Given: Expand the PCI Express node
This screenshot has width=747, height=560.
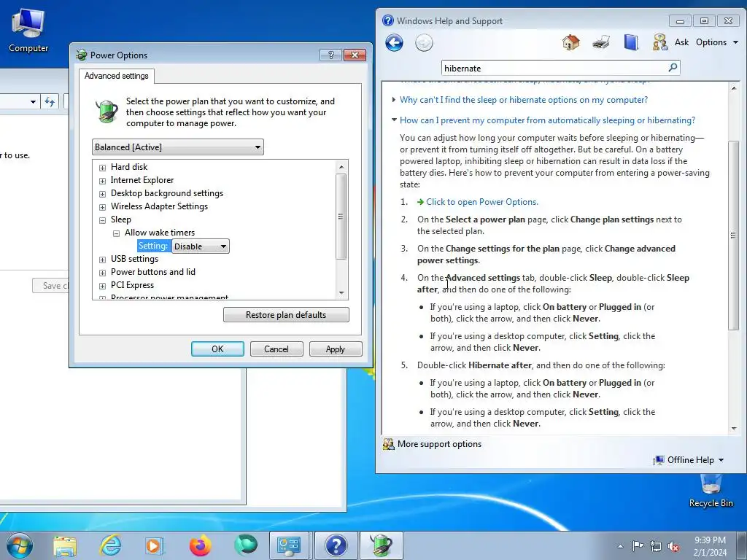Looking at the screenshot, I should (x=102, y=286).
